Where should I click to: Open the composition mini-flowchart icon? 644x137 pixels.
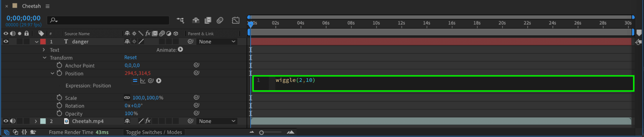click(180, 20)
